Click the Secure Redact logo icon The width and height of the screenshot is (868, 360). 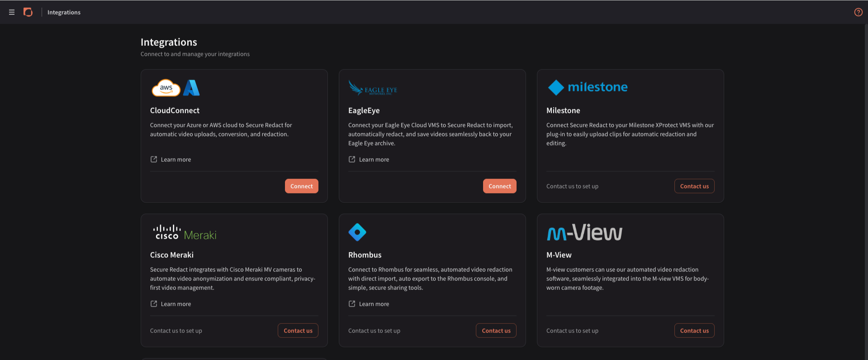(28, 12)
